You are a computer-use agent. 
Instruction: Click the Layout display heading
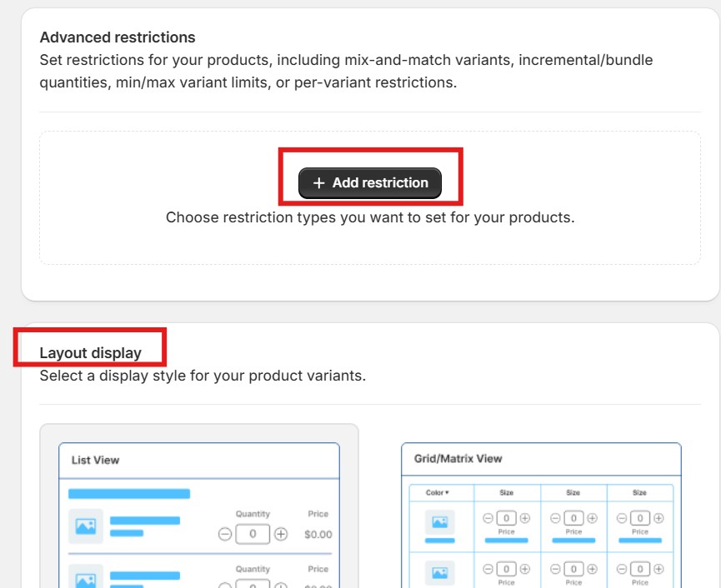(91, 353)
